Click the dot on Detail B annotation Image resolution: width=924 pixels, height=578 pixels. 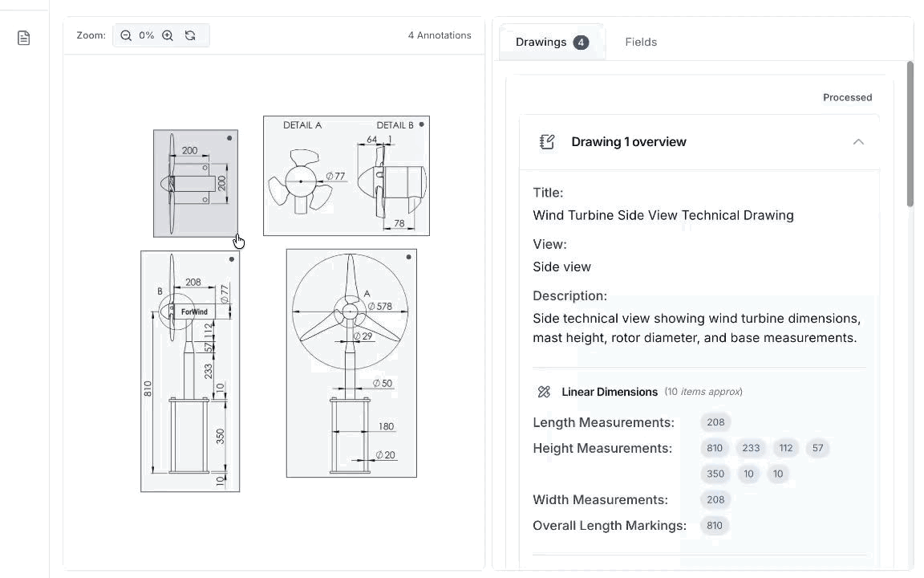422,124
